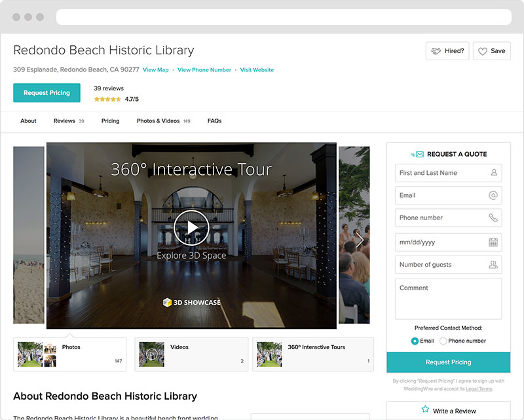Click the gold star rating 4.7/5
The width and height of the screenshot is (524, 420).
(107, 99)
